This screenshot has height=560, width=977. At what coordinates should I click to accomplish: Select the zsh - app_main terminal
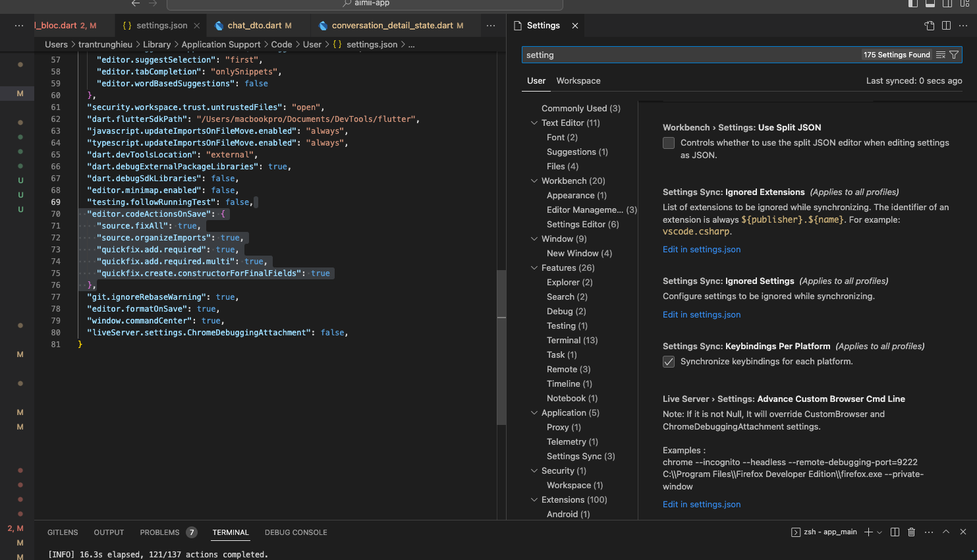(824, 532)
